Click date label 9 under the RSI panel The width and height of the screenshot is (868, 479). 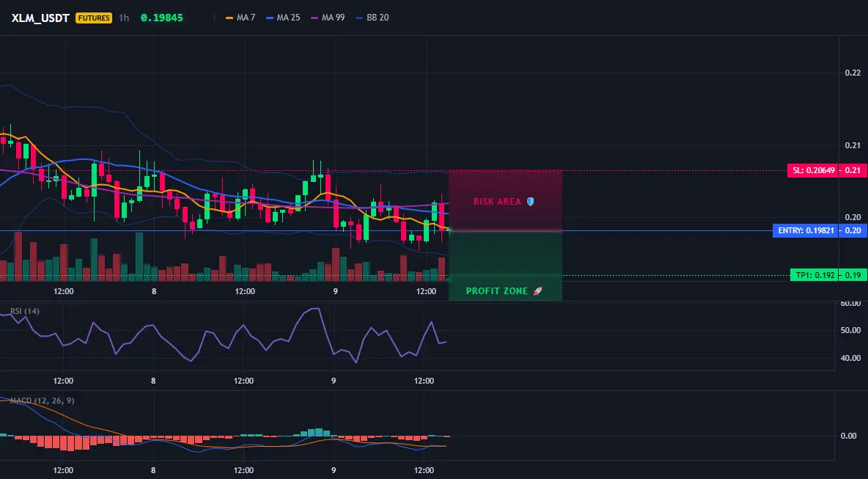click(334, 381)
